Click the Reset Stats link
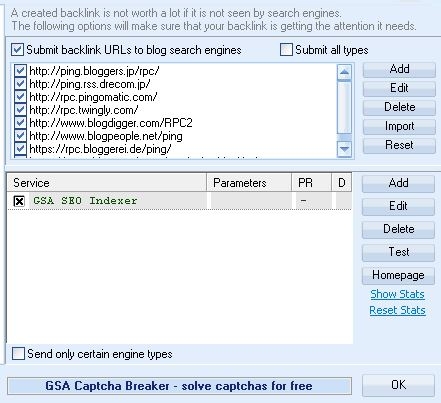This screenshot has height=403, width=441. click(x=397, y=310)
